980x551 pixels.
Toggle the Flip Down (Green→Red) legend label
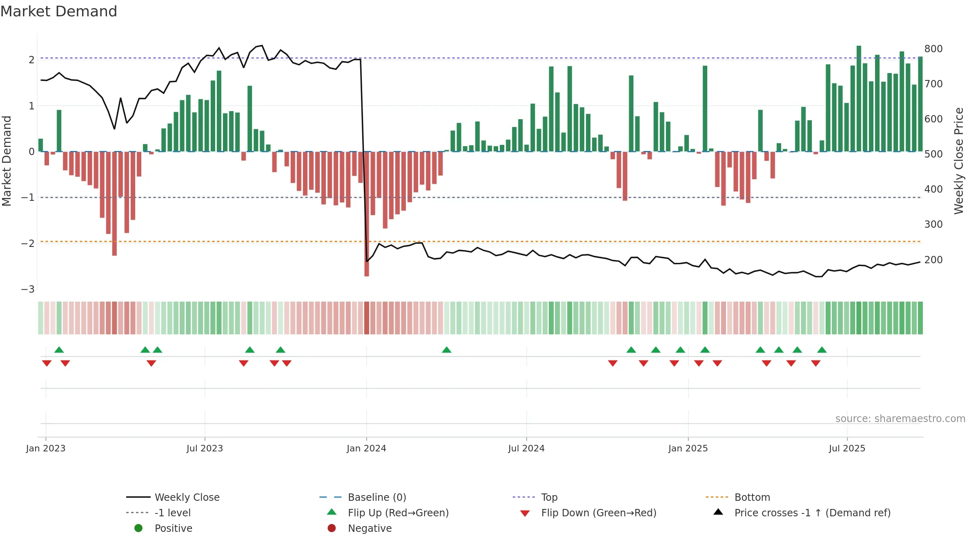coord(599,513)
